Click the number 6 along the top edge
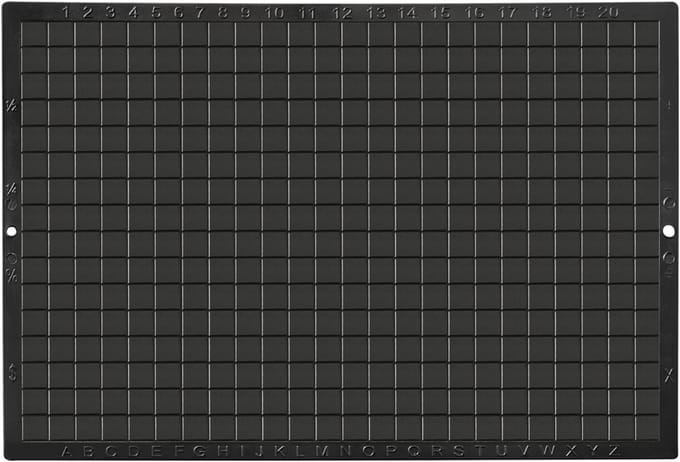 click(178, 12)
